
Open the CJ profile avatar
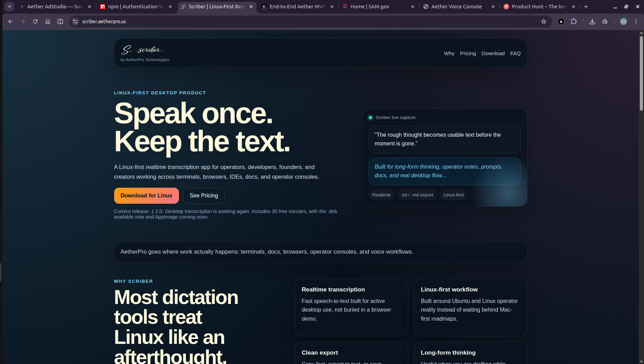click(x=624, y=22)
